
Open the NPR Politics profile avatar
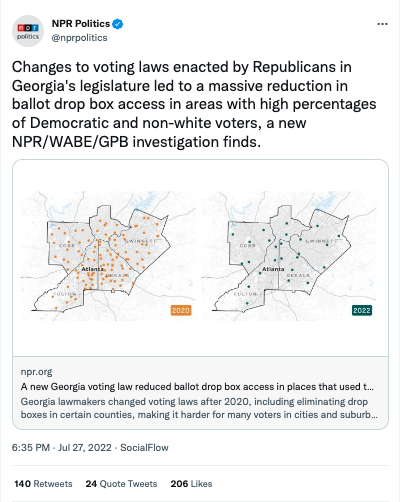pyautogui.click(x=28, y=31)
